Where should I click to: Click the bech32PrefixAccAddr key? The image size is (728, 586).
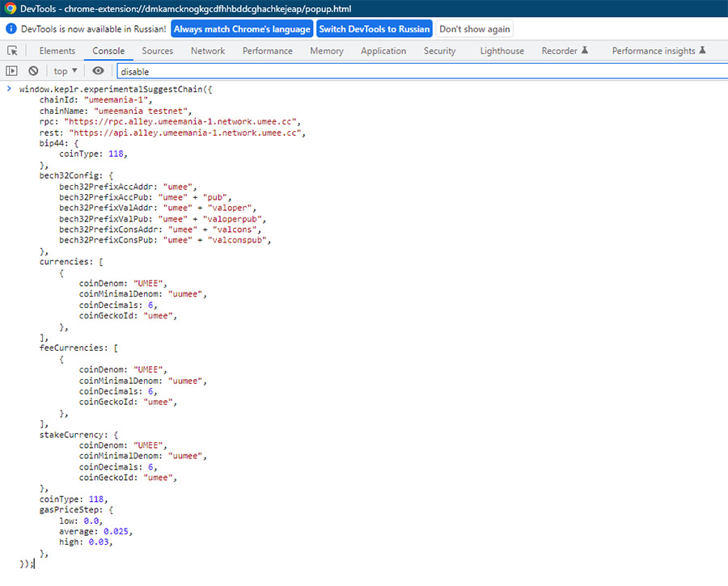[106, 187]
